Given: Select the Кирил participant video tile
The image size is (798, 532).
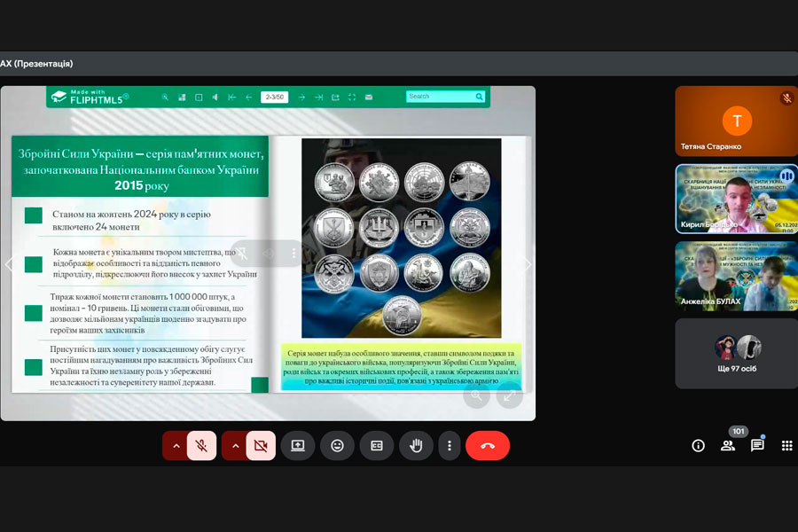Looking at the screenshot, I should [x=737, y=199].
